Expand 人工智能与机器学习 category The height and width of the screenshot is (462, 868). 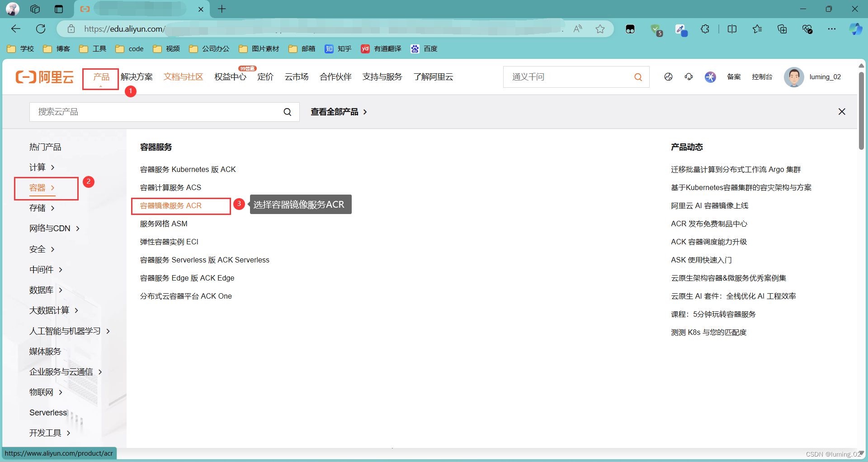70,331
